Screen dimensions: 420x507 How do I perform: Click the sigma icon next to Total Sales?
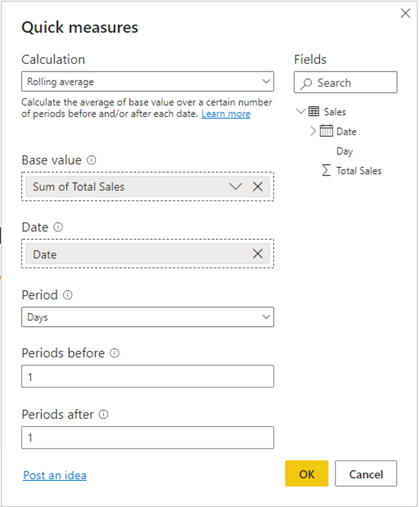(326, 170)
